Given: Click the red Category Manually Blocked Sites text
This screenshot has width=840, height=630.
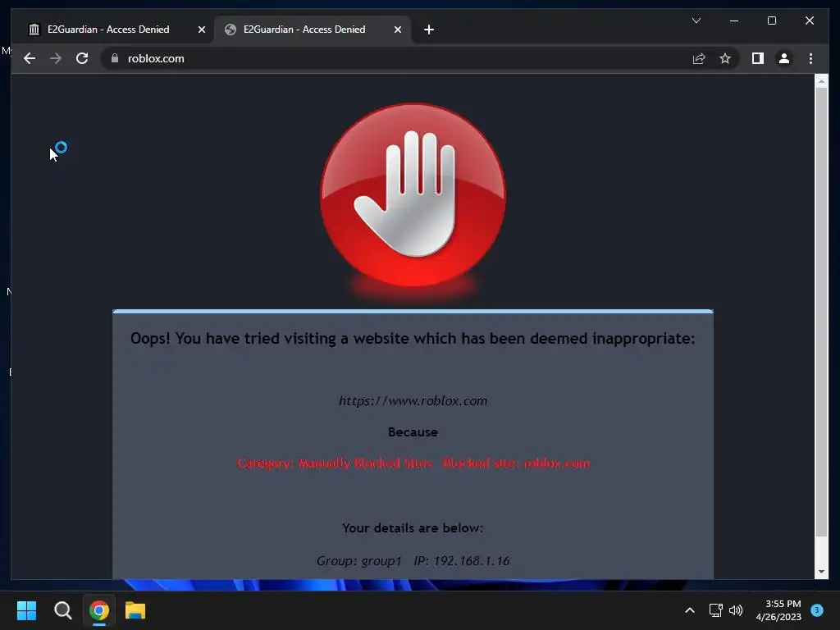Looking at the screenshot, I should [413, 463].
